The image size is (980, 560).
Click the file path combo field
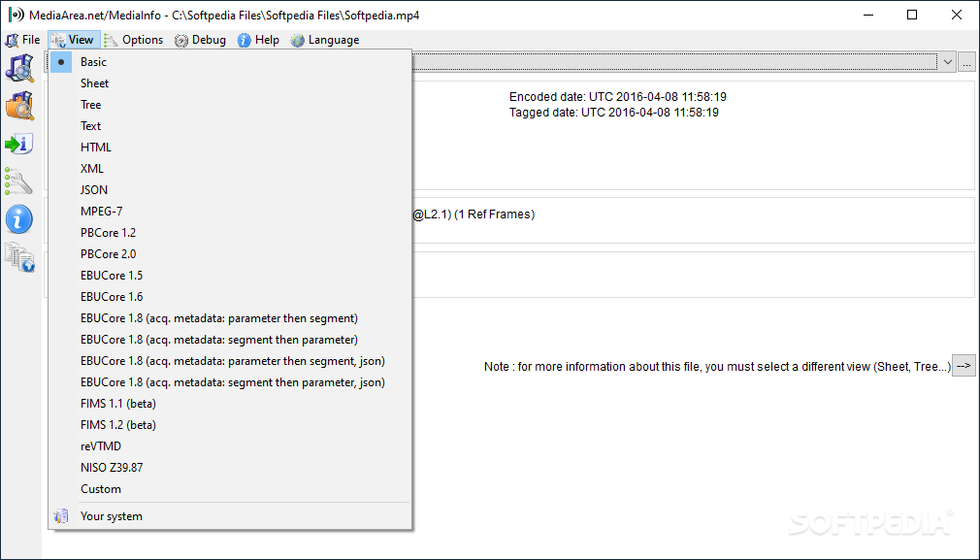[675, 62]
